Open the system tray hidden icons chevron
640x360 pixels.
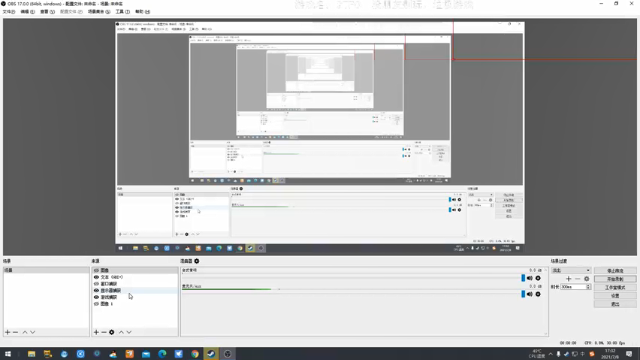[550, 354]
